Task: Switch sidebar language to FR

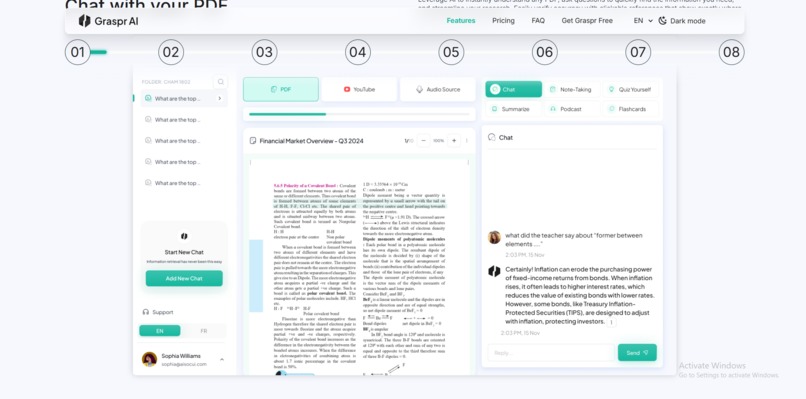Action: point(204,331)
